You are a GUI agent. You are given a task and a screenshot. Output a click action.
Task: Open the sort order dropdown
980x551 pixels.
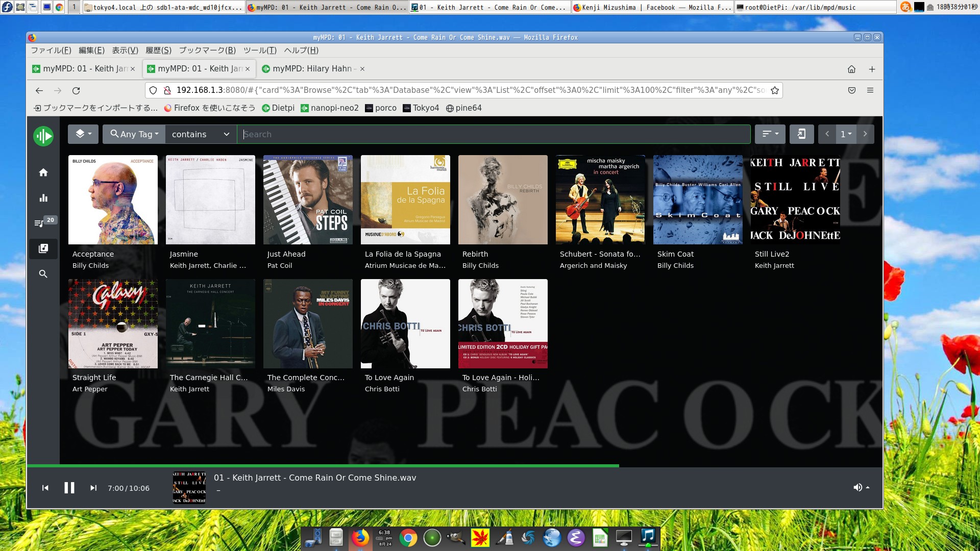tap(770, 134)
